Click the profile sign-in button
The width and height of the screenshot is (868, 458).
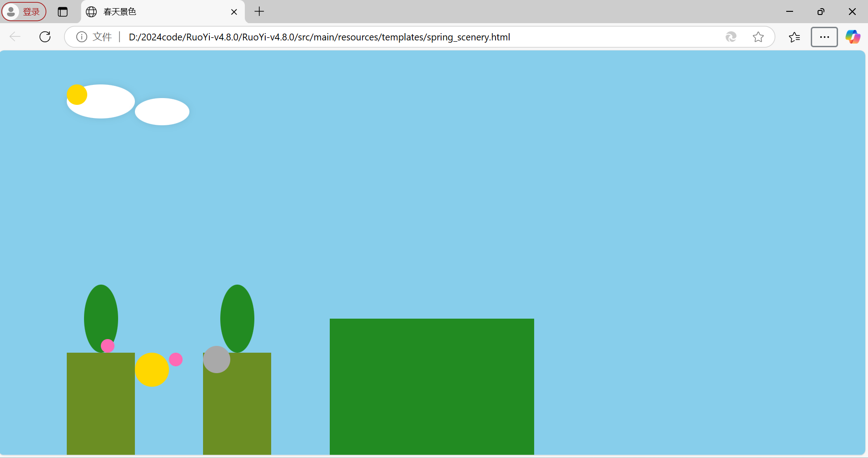pyautogui.click(x=24, y=12)
